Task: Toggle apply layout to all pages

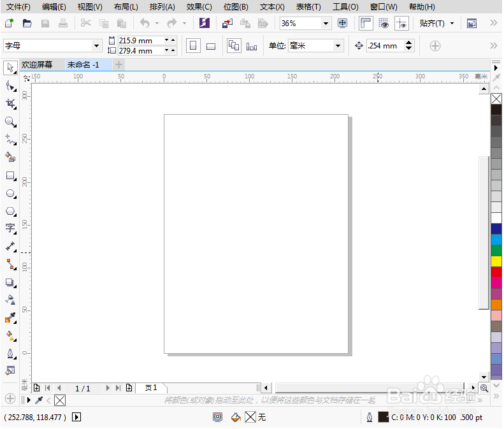Action: pos(234,46)
